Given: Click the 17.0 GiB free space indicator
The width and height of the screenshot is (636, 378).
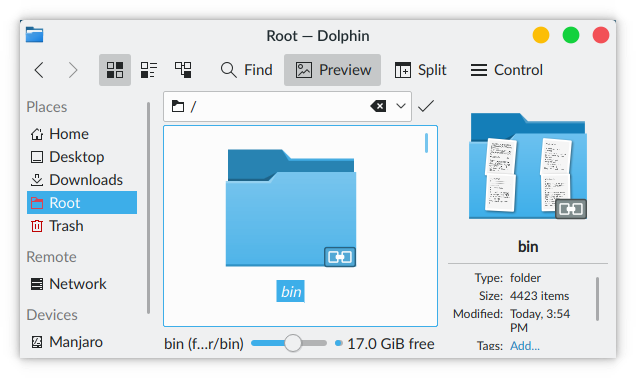Looking at the screenshot, I should (385, 344).
